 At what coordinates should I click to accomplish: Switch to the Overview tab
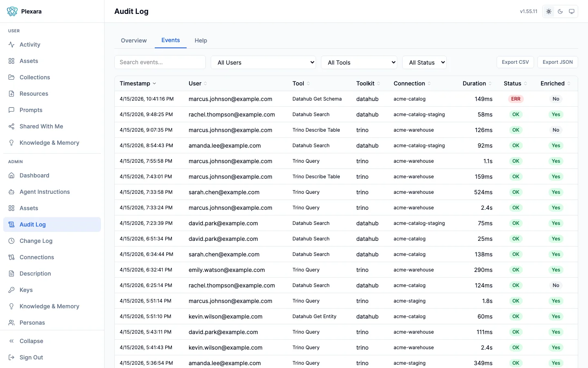click(134, 40)
